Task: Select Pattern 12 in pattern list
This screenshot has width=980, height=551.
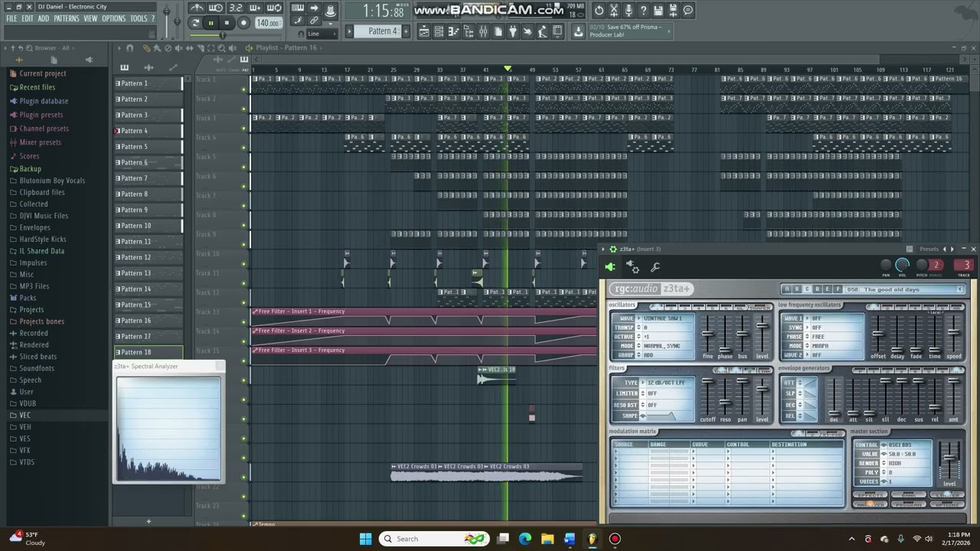Action: pos(149,257)
